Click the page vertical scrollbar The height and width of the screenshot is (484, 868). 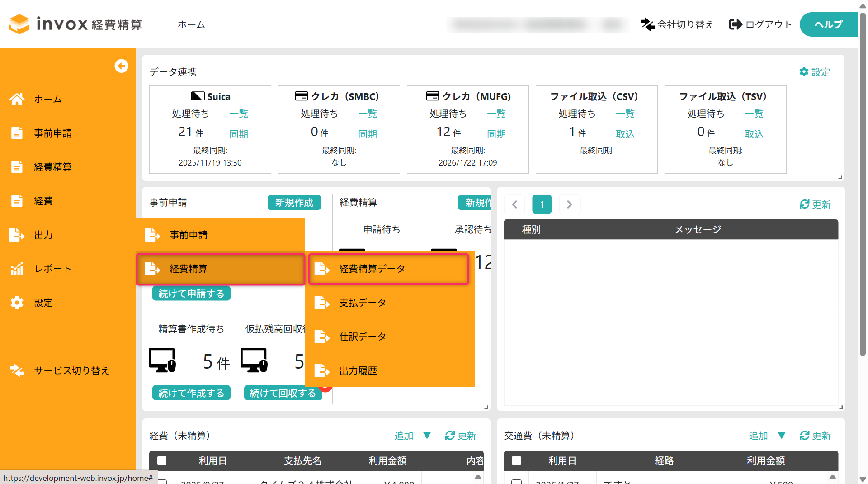[x=863, y=181]
